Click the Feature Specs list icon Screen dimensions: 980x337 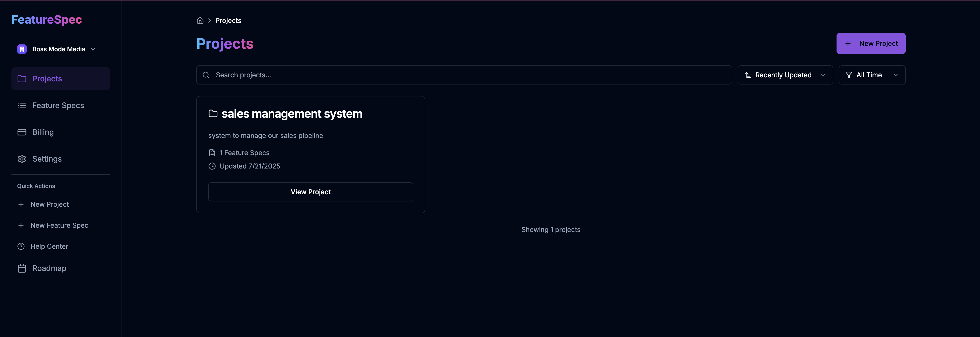tap(22, 105)
